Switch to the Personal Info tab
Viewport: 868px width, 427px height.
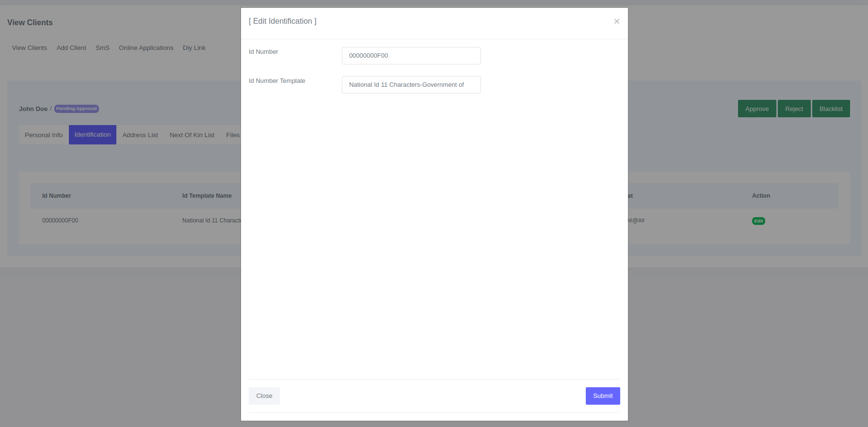coord(44,135)
